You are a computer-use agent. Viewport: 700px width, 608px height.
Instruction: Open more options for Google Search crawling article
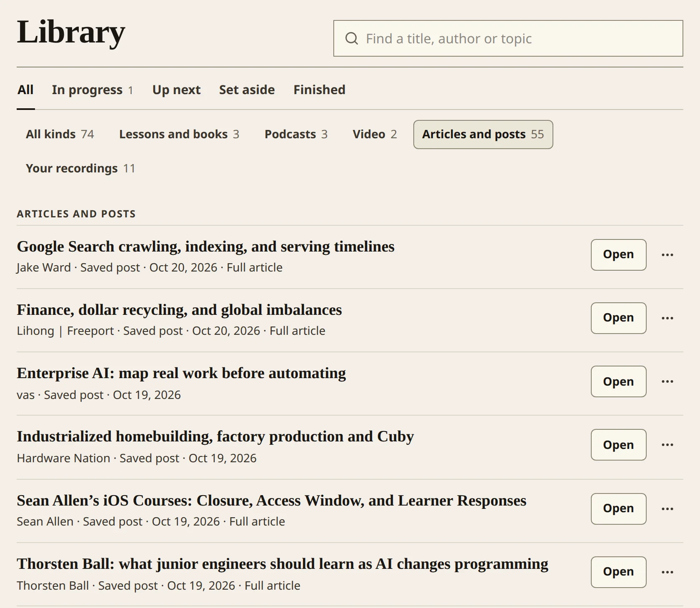[x=667, y=255]
